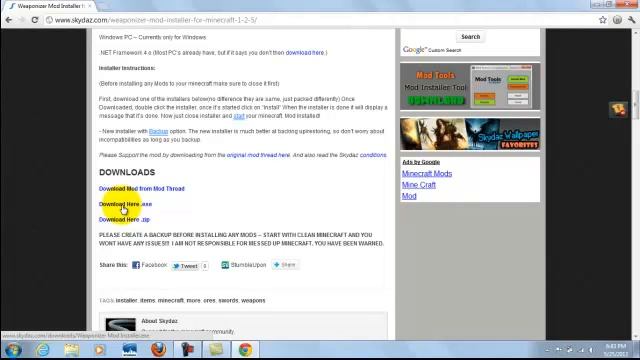Reload the page with refresh icon
This screenshot has height=360, width=640.
(35, 20)
